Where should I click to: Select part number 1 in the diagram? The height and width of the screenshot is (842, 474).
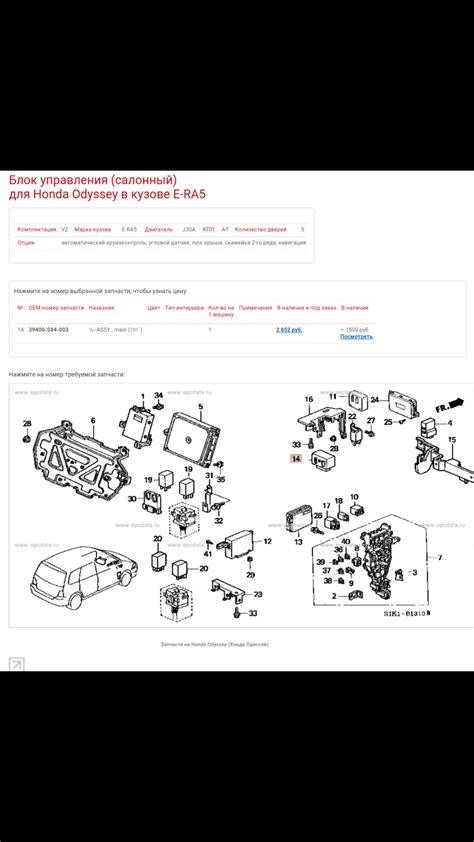tap(143, 396)
